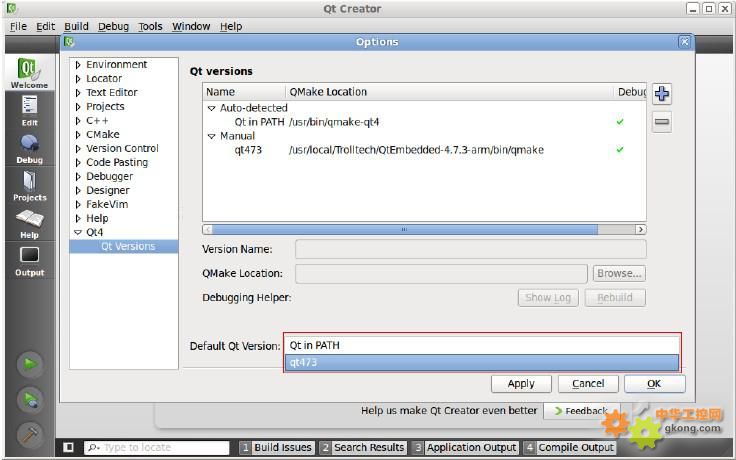Open the Search Results pane
The image size is (736, 460).
[362, 447]
